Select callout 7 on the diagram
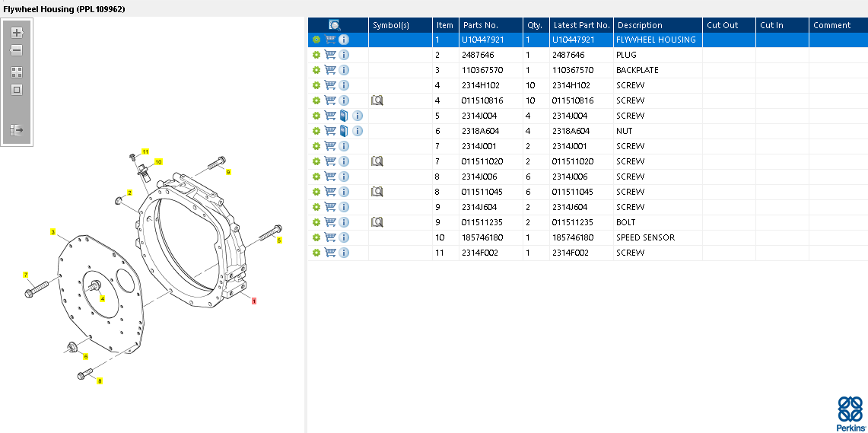This screenshot has width=868, height=433. tap(25, 275)
